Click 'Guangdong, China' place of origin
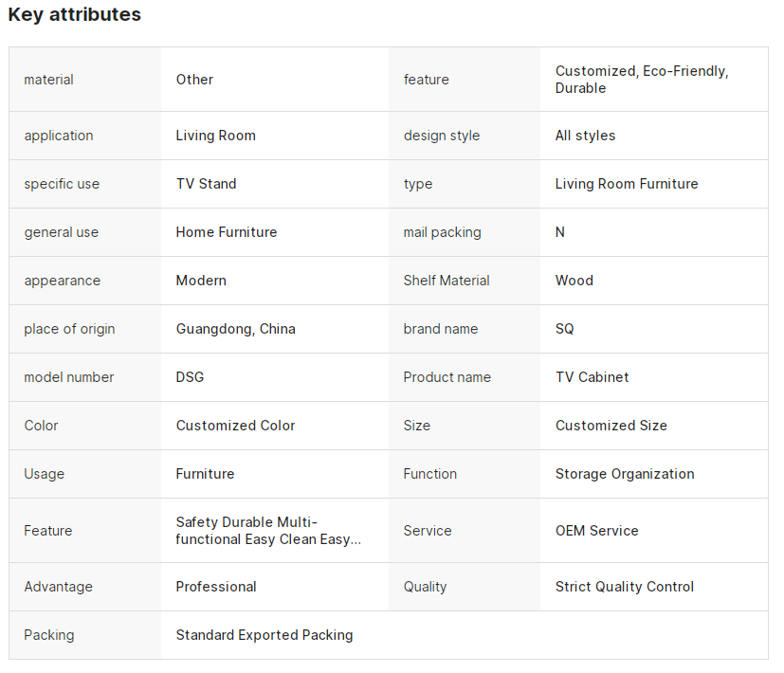784x673 pixels. (x=235, y=329)
